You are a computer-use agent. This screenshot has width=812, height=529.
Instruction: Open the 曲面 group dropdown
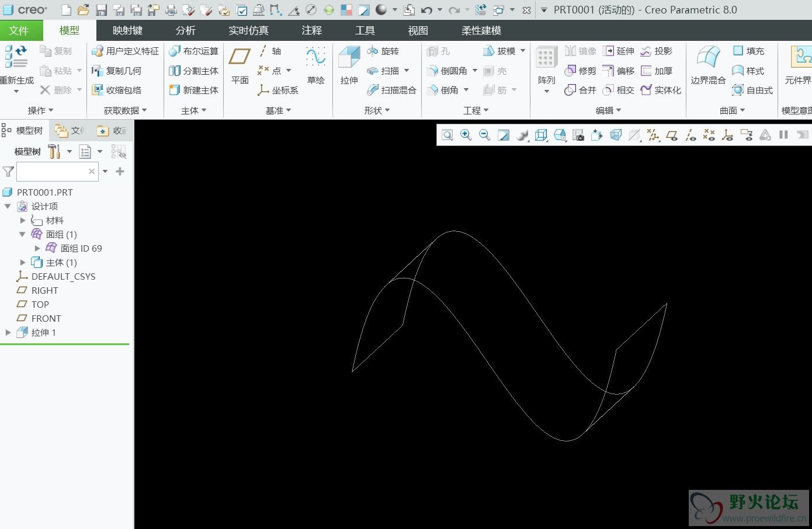[733, 110]
